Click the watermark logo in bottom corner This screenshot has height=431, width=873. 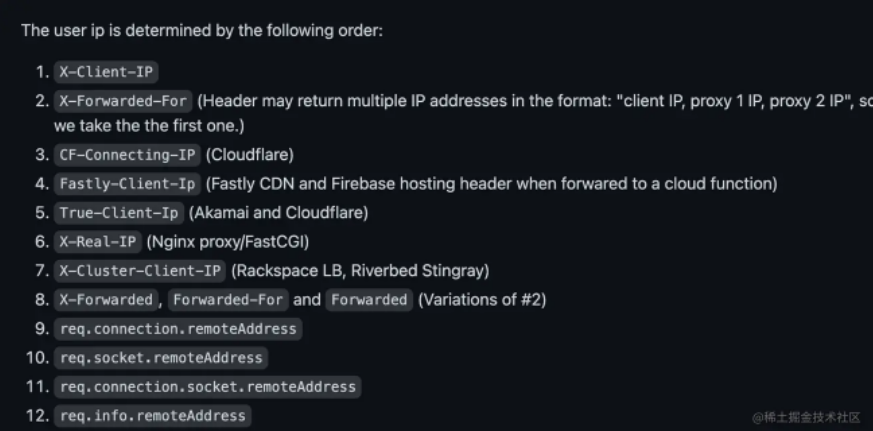[x=757, y=416]
